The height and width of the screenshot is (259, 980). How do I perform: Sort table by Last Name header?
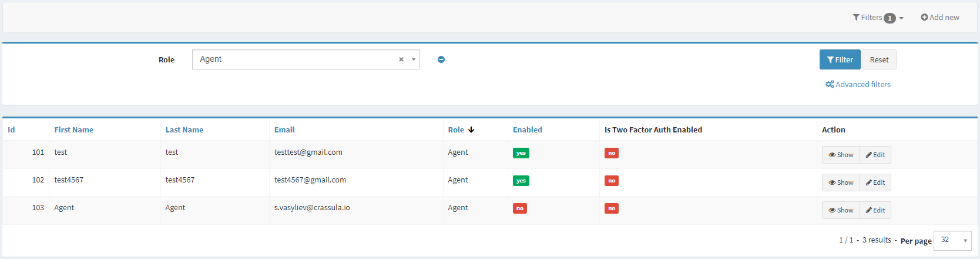(x=184, y=130)
